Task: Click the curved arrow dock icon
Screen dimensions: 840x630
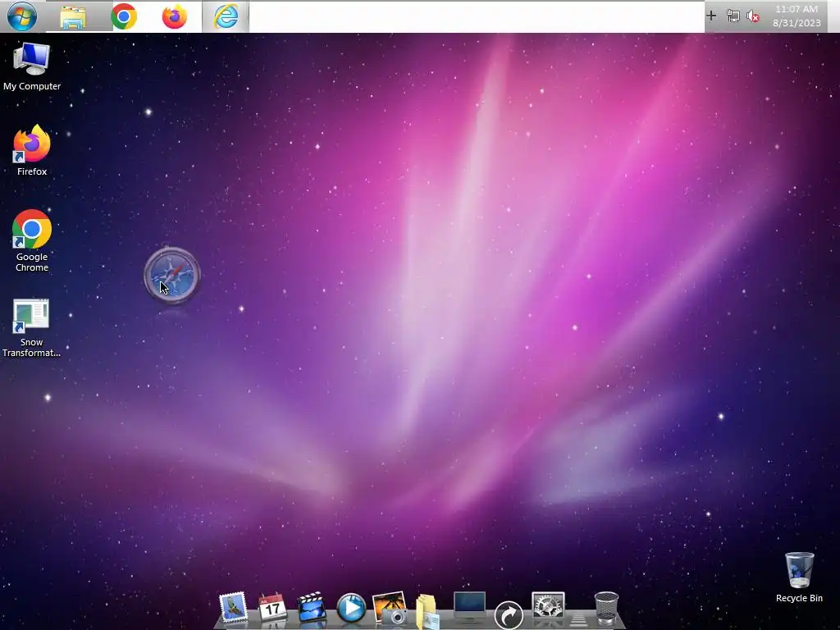Action: pos(509,614)
